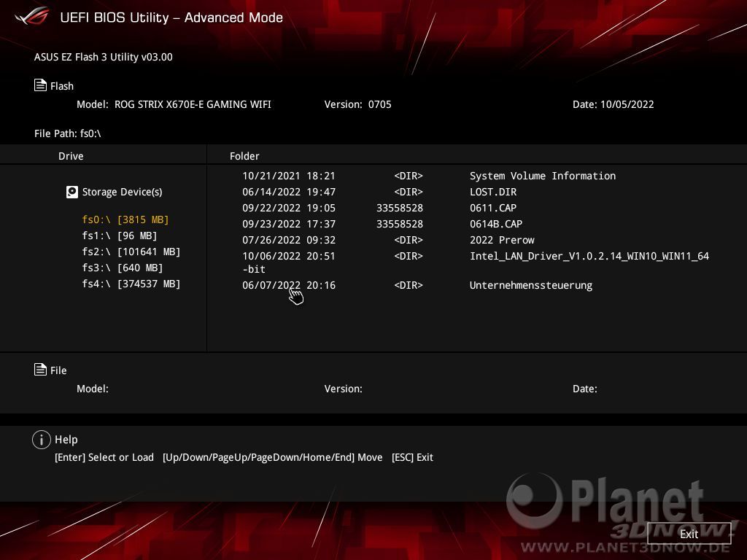
Task: Click the Folder column header
Action: [x=244, y=156]
